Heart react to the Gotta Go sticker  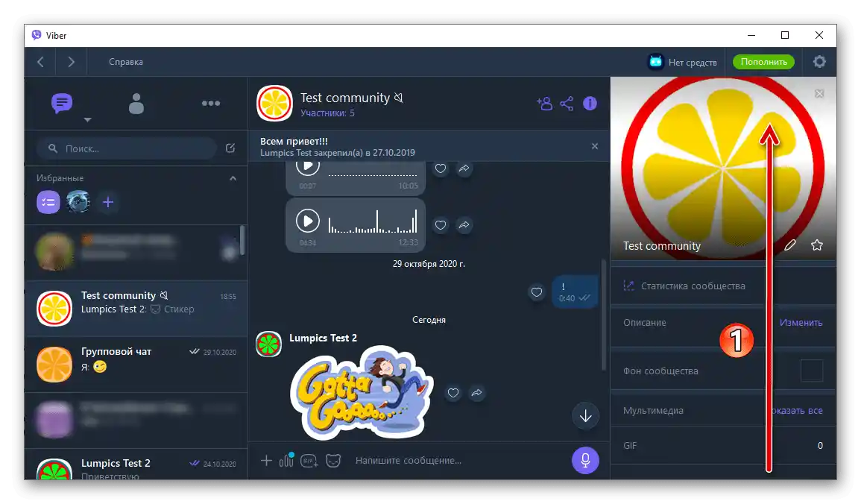[x=453, y=393]
